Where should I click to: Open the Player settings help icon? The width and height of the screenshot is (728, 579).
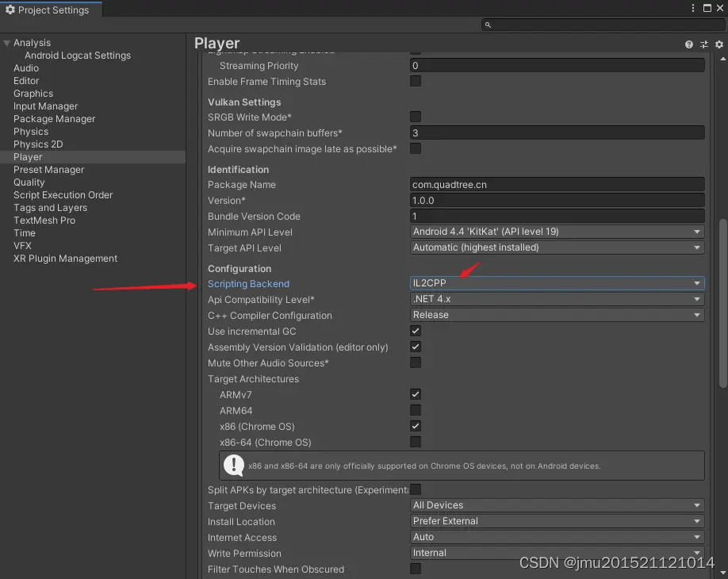pos(688,44)
